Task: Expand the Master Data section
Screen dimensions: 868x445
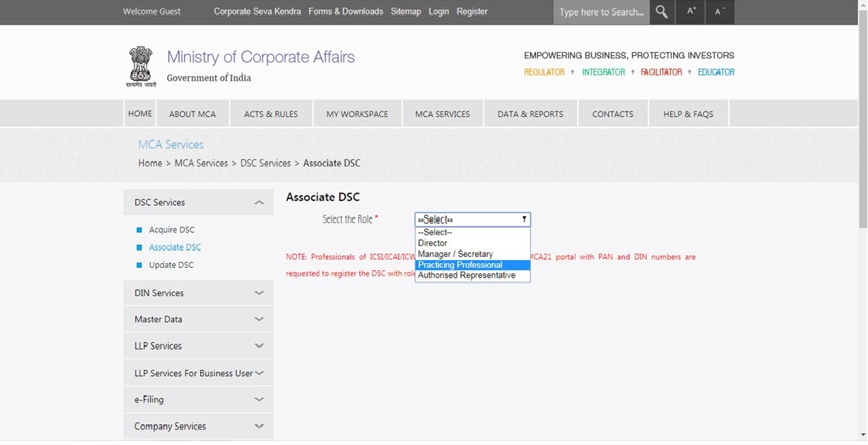Action: (x=198, y=320)
